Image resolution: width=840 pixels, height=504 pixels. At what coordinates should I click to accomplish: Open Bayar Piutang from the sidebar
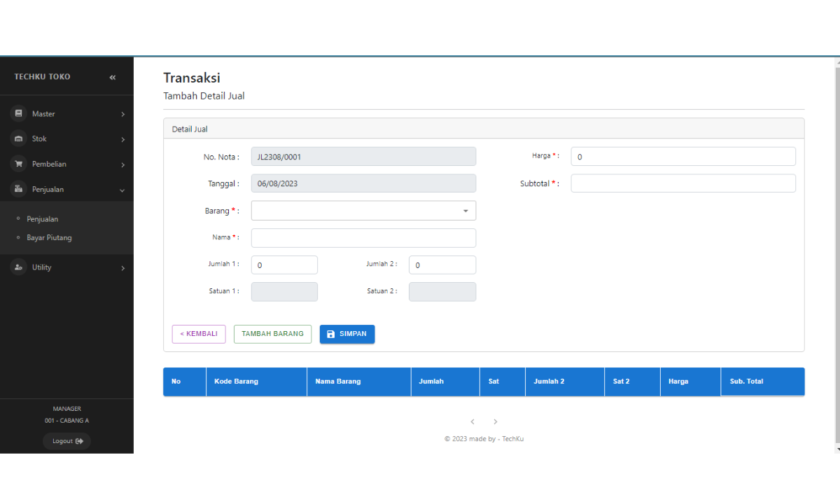[49, 237]
